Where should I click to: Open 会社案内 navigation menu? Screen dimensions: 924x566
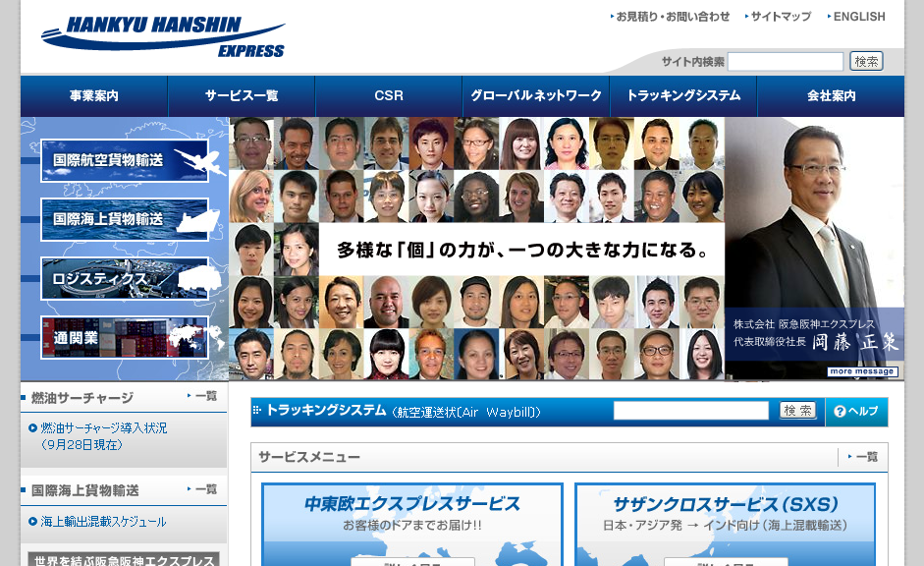831,96
